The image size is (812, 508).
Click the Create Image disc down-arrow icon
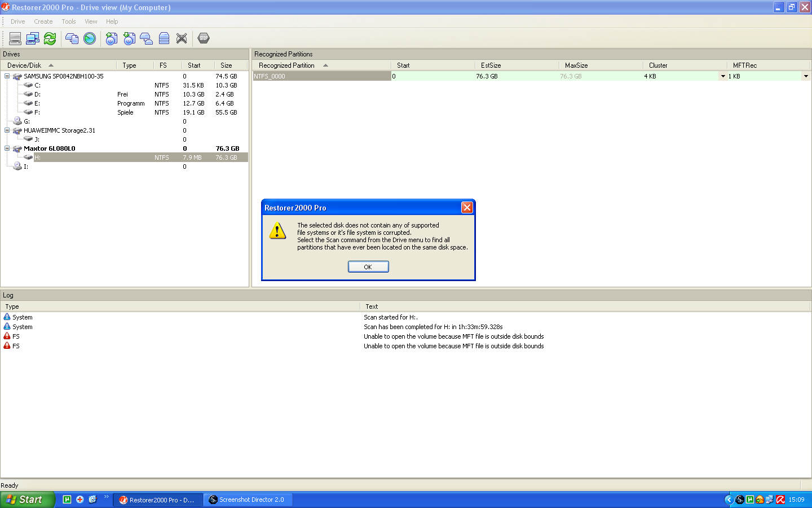[129, 38]
